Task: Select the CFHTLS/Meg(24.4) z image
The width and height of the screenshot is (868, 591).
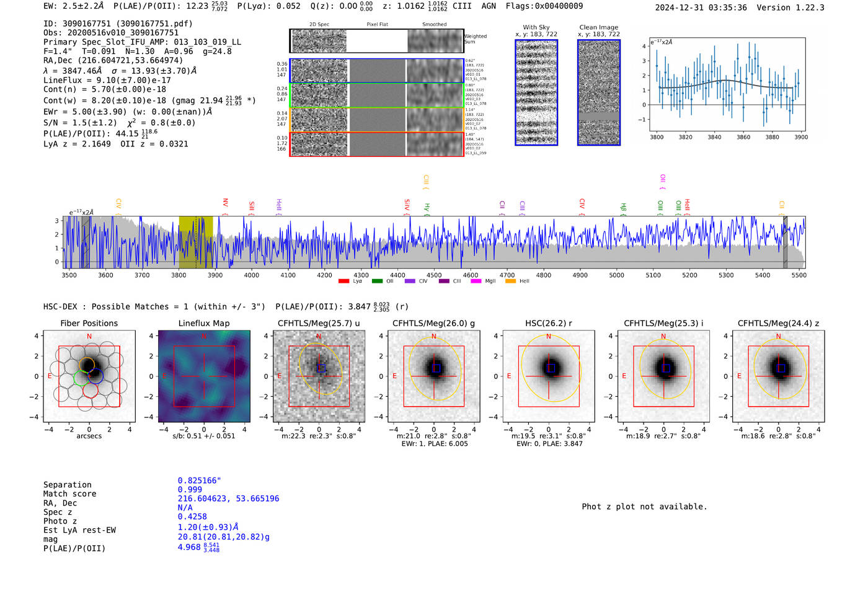Action: pos(779,376)
